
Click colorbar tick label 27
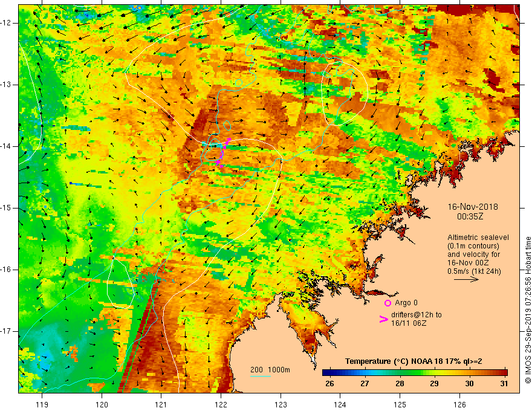(x=365, y=384)
